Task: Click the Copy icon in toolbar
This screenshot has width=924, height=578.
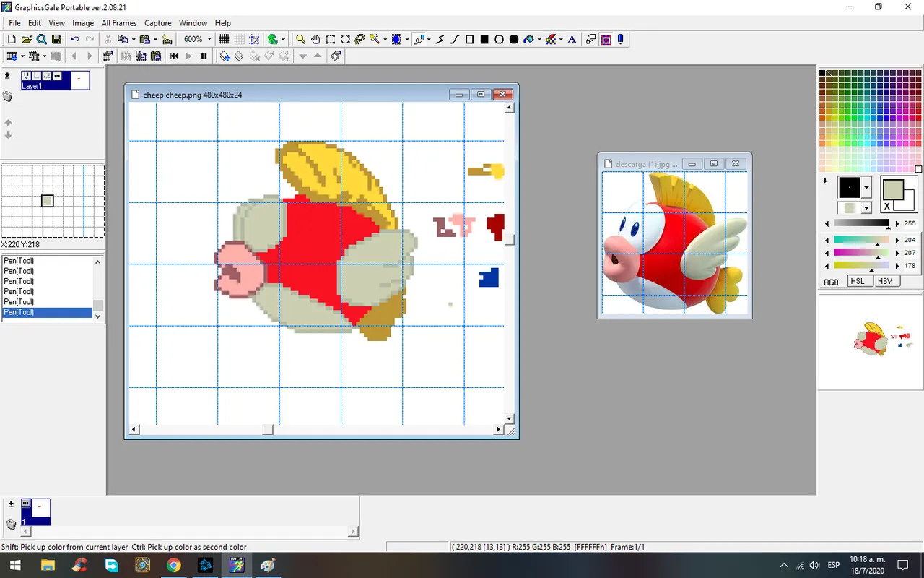Action: (123, 39)
